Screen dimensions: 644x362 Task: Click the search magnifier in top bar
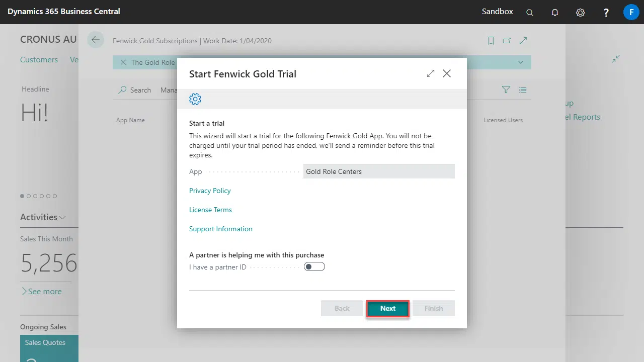pos(530,13)
